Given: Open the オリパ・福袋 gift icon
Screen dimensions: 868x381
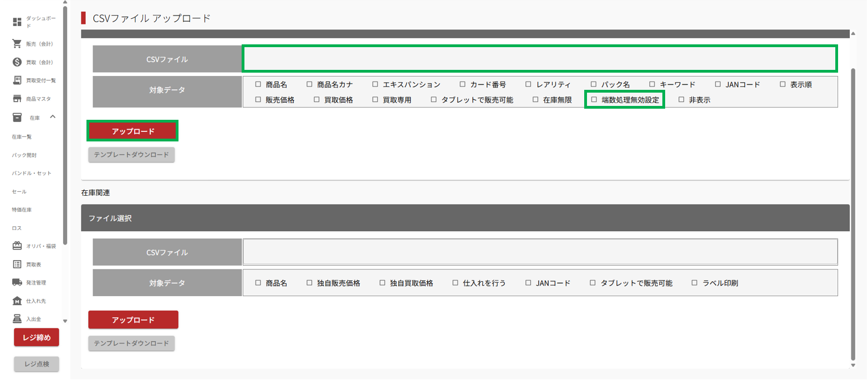Looking at the screenshot, I should 17,246.
